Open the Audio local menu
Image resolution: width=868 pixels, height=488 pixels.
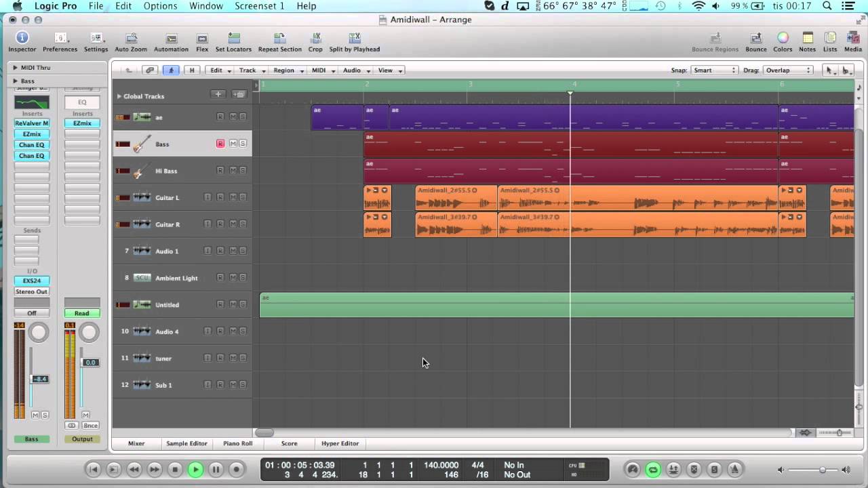pyautogui.click(x=356, y=70)
